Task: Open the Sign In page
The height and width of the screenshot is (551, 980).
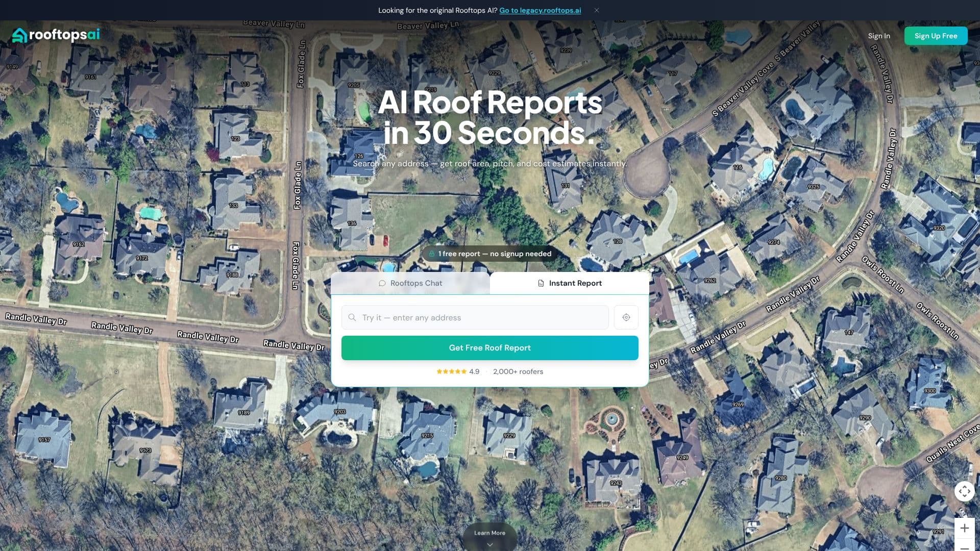Action: click(x=879, y=36)
